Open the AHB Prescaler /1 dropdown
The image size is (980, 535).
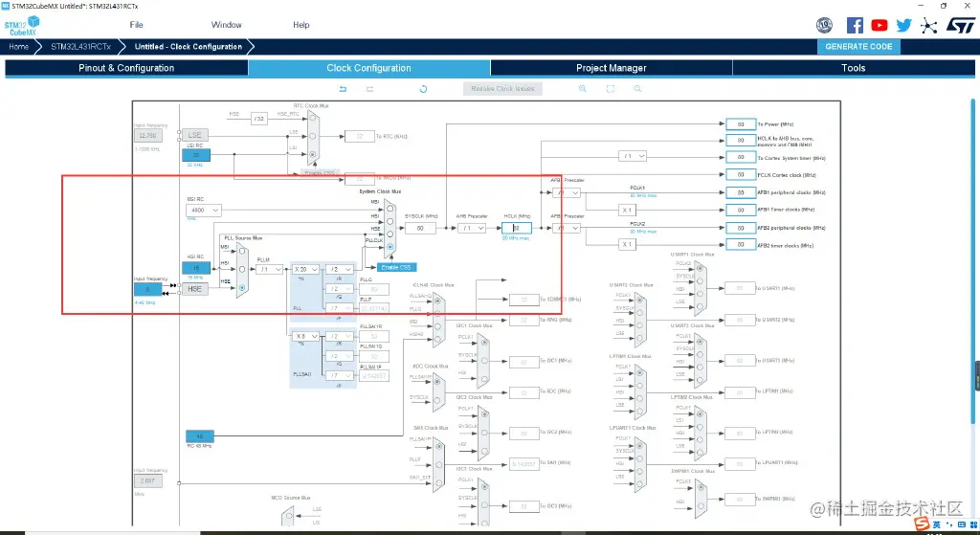472,228
